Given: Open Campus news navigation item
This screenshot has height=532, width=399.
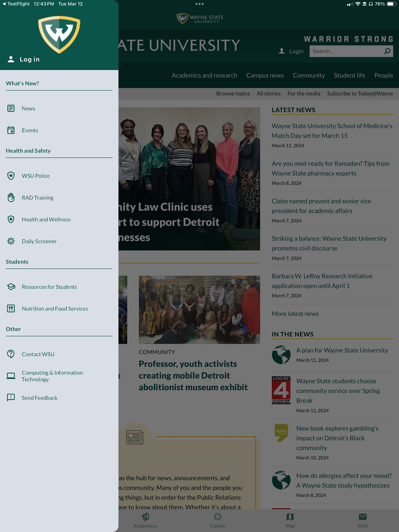Looking at the screenshot, I should [x=265, y=75].
